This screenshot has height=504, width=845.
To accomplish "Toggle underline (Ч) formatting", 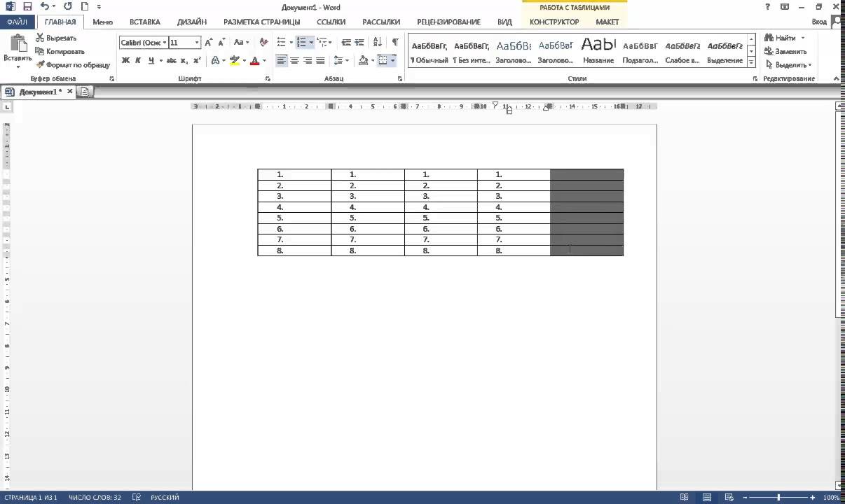I will tap(151, 61).
